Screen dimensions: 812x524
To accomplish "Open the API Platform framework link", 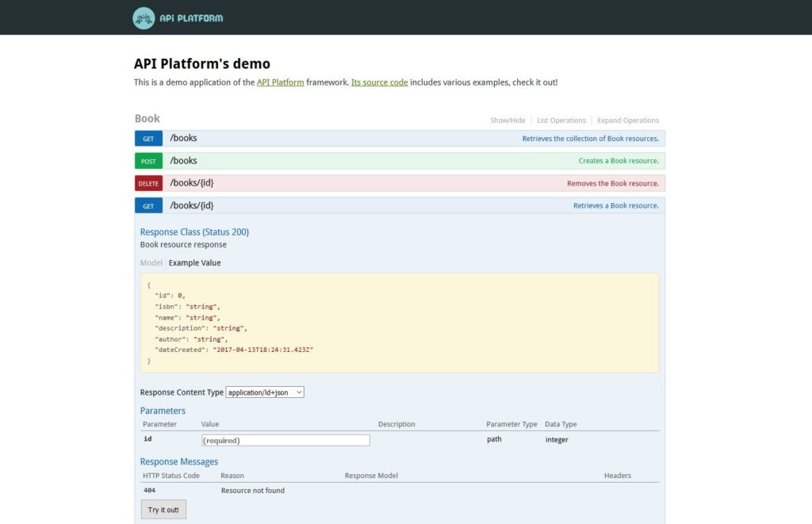I will tap(280, 82).
